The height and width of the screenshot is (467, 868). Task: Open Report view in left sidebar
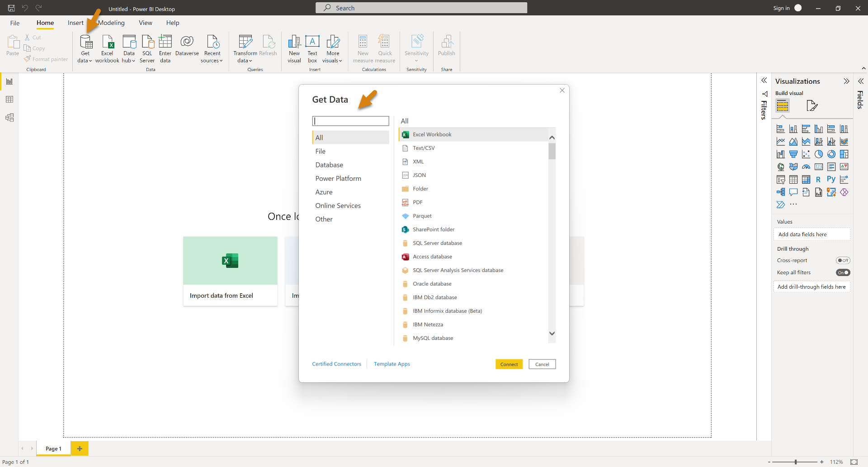[x=9, y=81]
